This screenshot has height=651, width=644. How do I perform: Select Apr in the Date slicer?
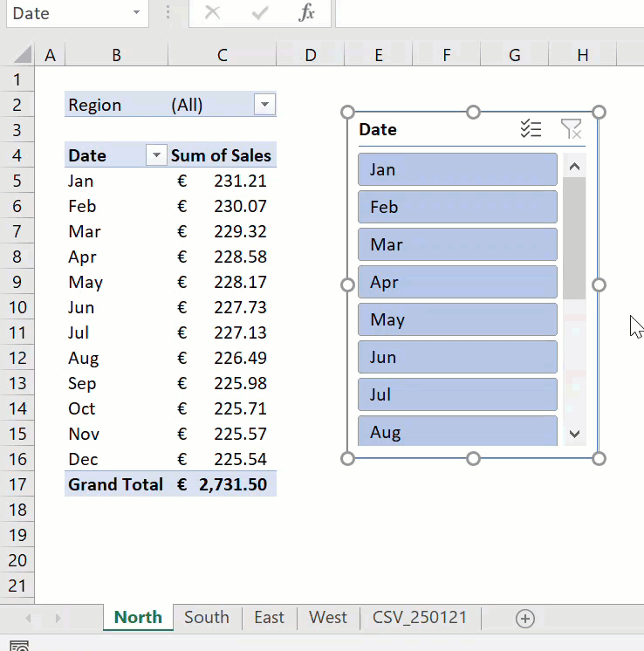point(457,282)
